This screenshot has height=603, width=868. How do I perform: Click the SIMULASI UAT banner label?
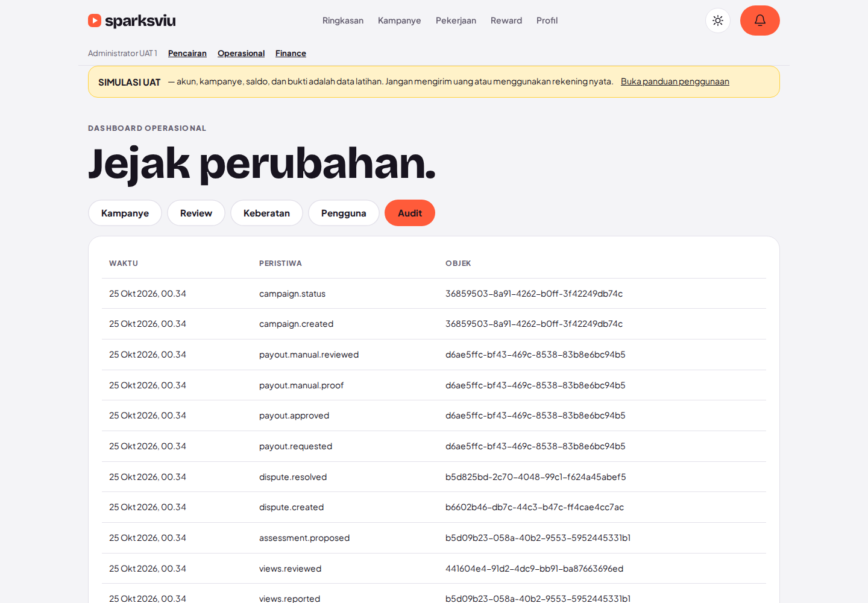pos(129,82)
